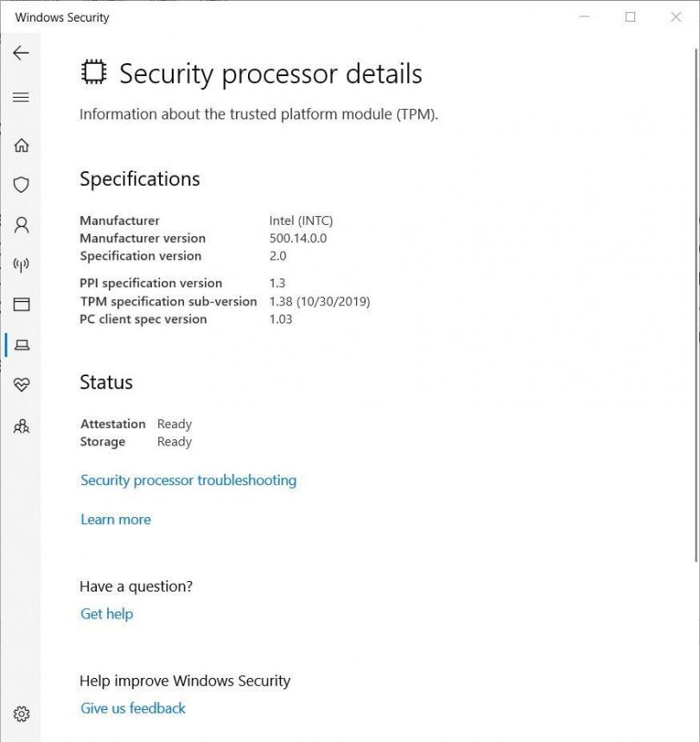Click the security processor chip icon
Screen dimensions: 700x742
point(92,73)
